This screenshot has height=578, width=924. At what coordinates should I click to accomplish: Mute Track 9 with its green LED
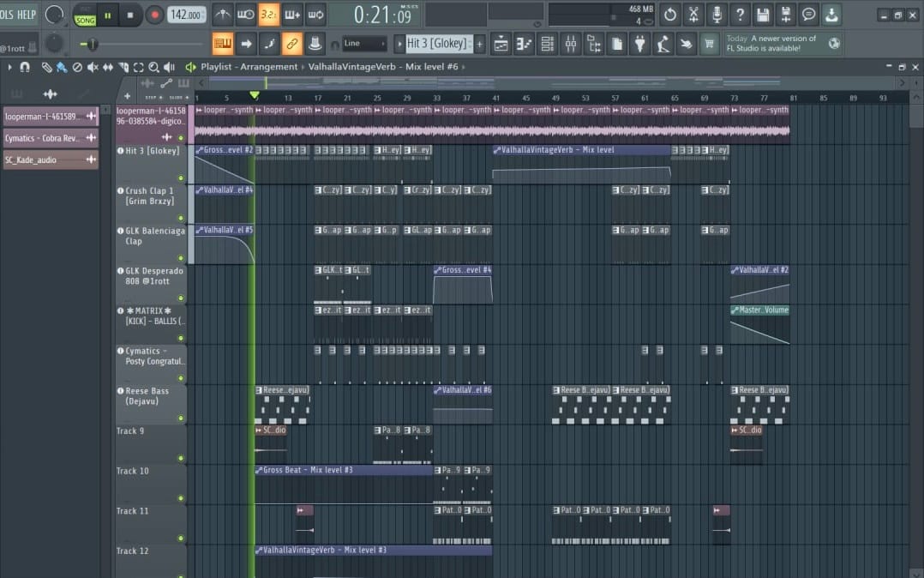181,458
